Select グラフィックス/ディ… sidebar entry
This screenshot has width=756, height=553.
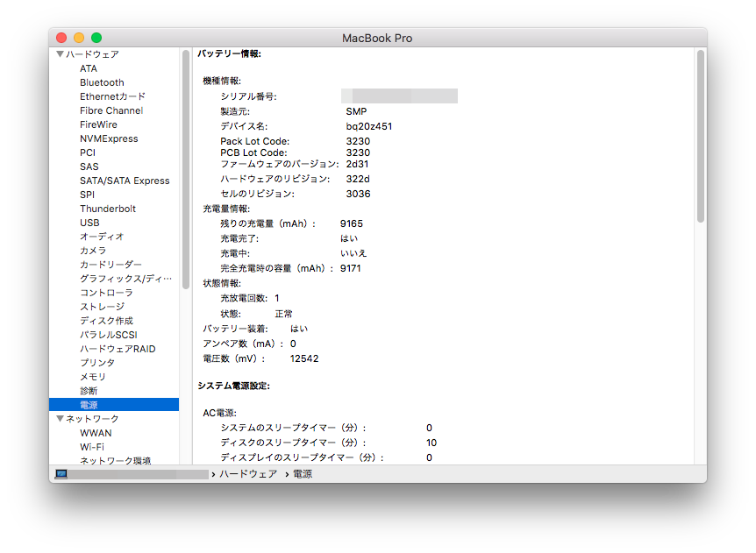click(125, 278)
